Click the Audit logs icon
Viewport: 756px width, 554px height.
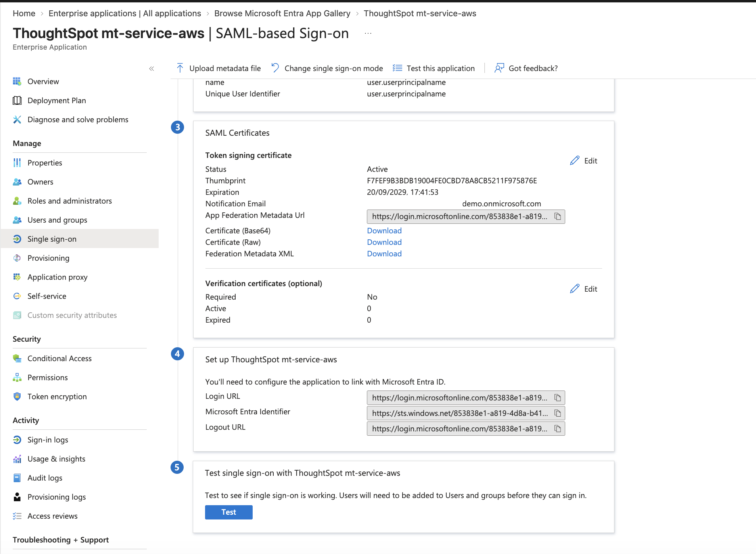[x=17, y=478]
